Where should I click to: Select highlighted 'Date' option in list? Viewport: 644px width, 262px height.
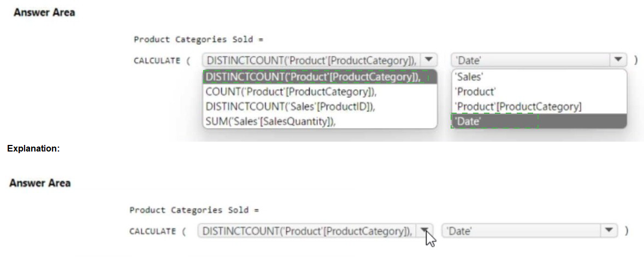click(468, 121)
